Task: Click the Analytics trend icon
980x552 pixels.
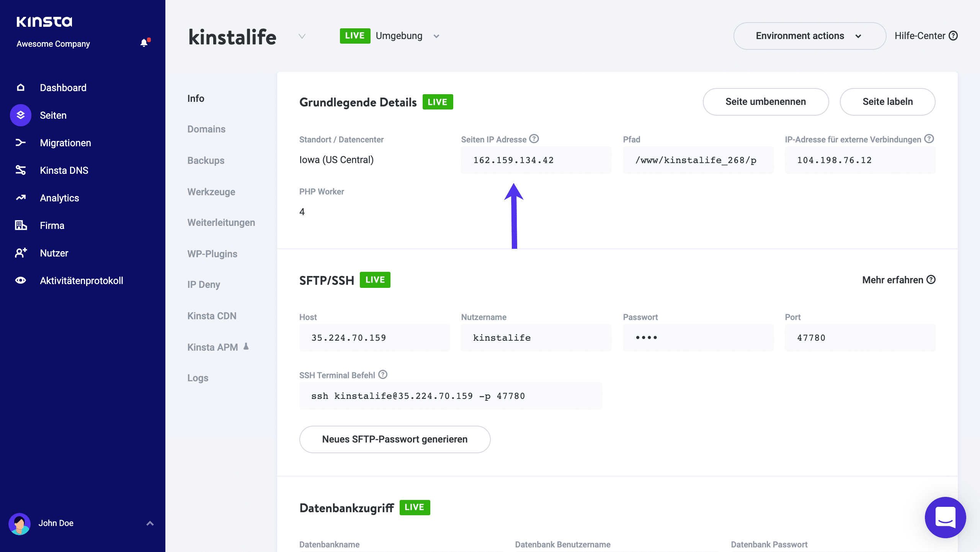Action: (21, 198)
